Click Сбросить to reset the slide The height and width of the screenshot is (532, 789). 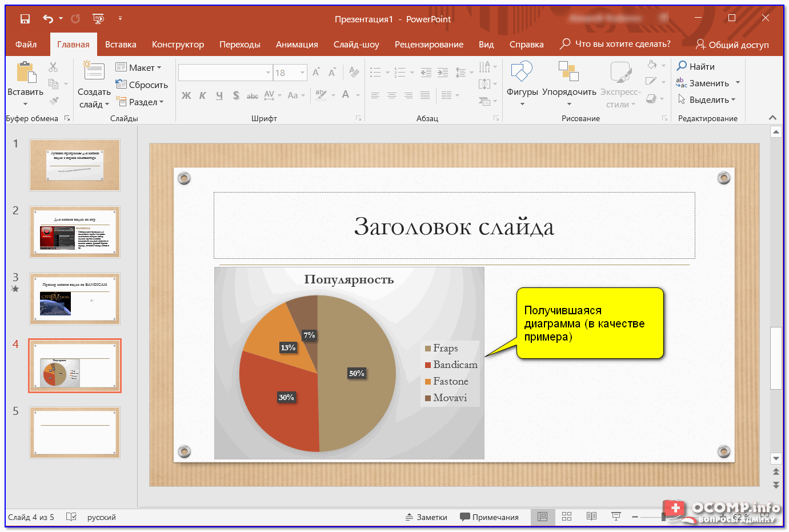[142, 85]
